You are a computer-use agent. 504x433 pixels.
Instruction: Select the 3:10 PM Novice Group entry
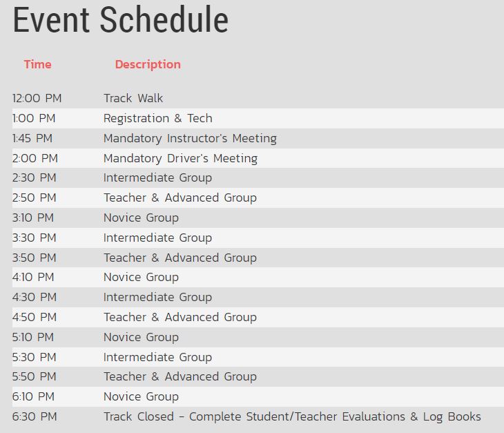click(x=141, y=218)
